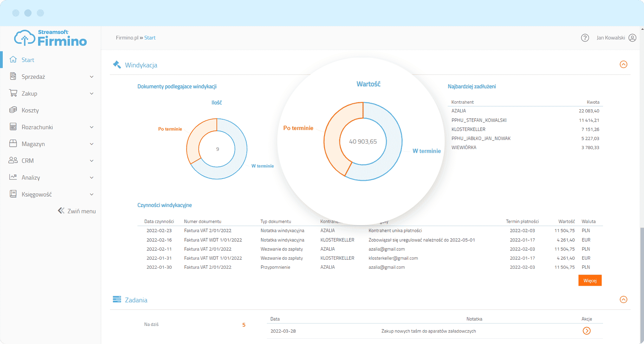The height and width of the screenshot is (344, 644).
Task: Open the Koszty menu item
Action: point(30,110)
